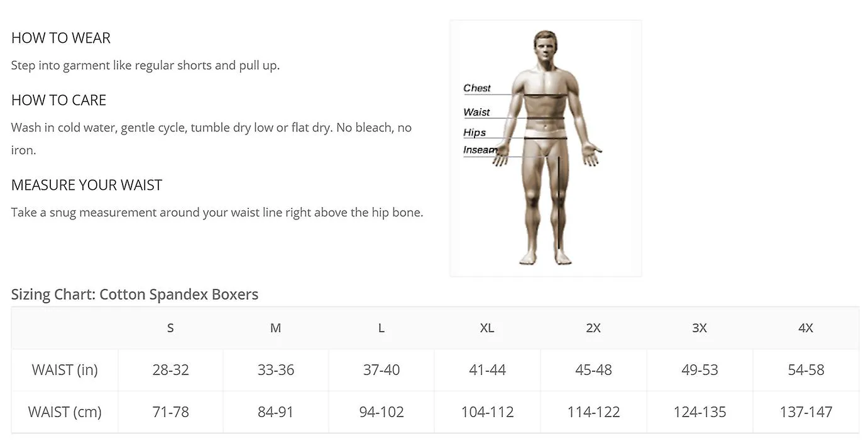This screenshot has width=868, height=447.
Task: Click the HOW TO WEAR heading
Action: (x=61, y=38)
